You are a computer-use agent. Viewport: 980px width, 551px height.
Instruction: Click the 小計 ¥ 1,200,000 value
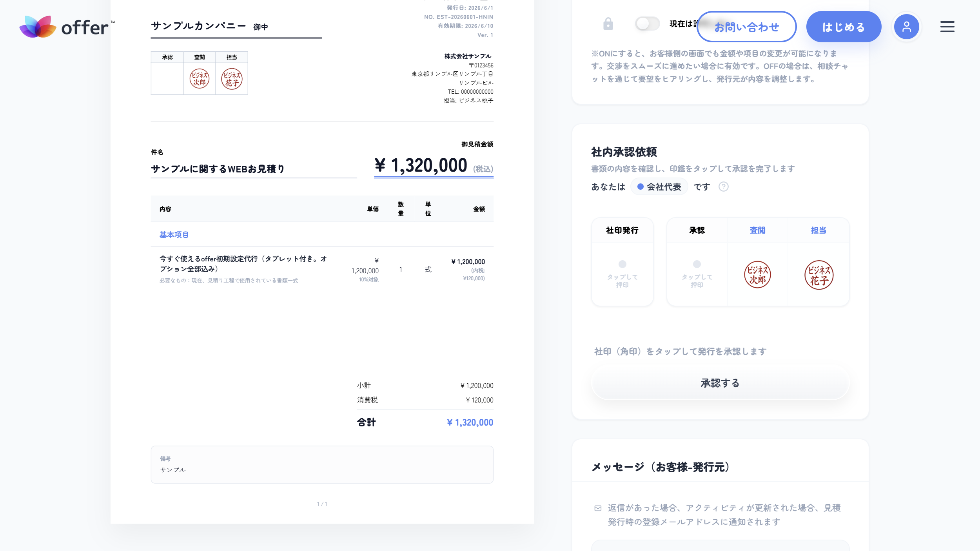coord(477,386)
